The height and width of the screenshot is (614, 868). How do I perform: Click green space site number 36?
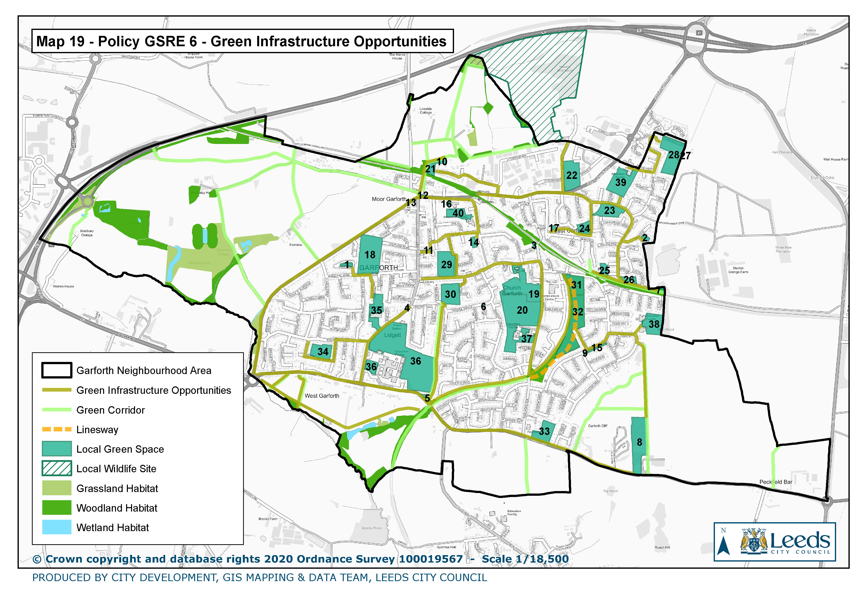click(415, 361)
